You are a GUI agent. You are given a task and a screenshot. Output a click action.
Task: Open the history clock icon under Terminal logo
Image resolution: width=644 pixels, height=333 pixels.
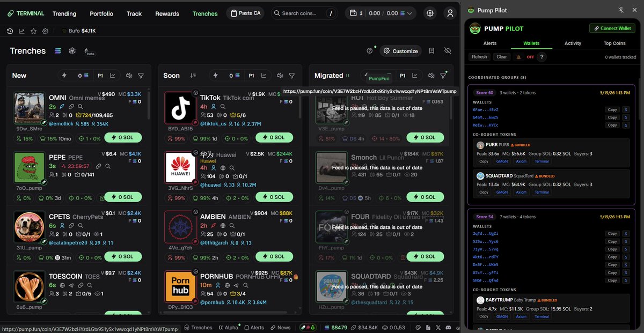pyautogui.click(x=10, y=31)
